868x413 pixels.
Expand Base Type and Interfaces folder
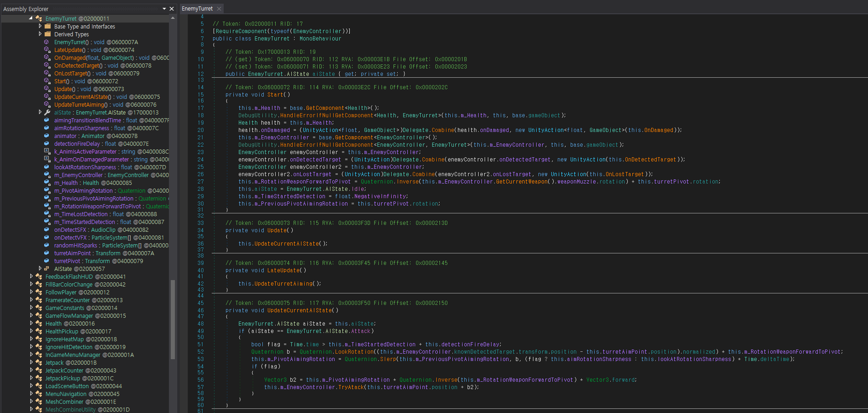[x=40, y=26]
